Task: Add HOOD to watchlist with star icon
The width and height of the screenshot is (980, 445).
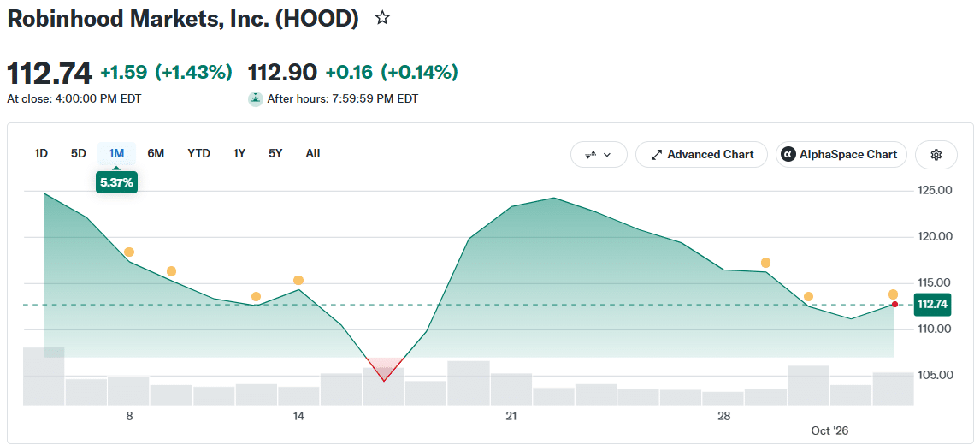Action: tap(382, 18)
